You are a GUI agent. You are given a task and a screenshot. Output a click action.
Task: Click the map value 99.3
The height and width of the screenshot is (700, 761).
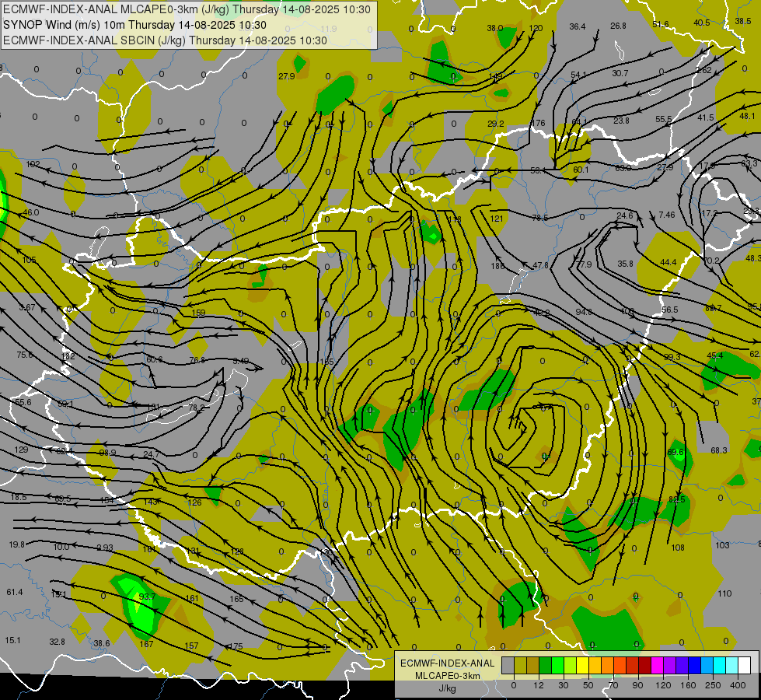(x=672, y=357)
